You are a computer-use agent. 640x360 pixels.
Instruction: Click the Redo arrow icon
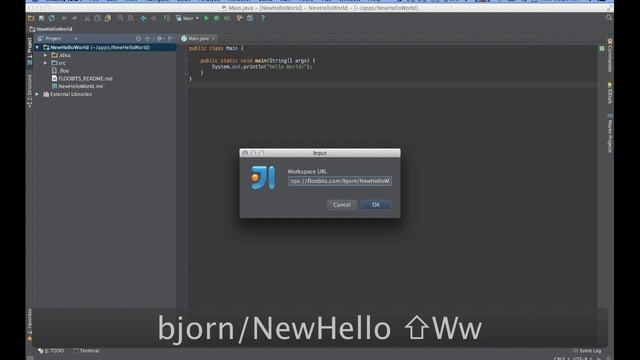click(x=74, y=18)
